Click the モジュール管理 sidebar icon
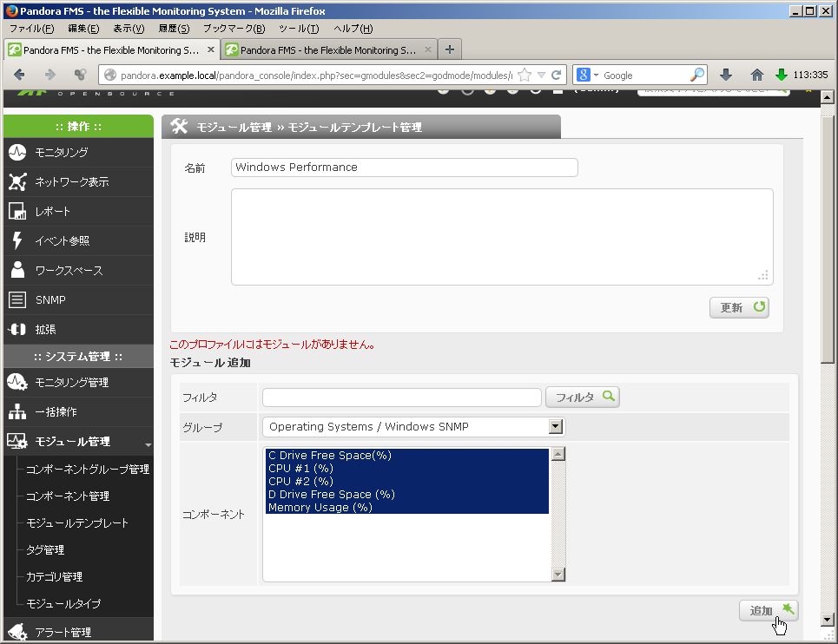This screenshot has height=644, width=838. coord(17,441)
